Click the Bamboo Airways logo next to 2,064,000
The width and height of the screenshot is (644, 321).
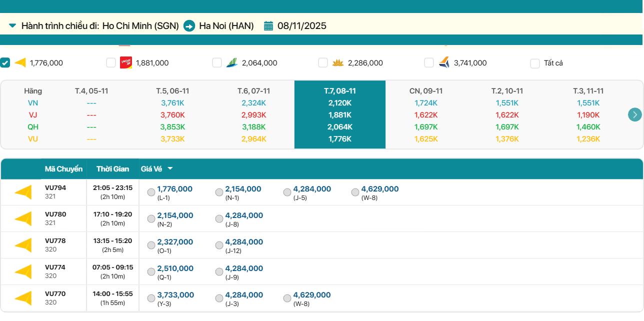pos(231,62)
